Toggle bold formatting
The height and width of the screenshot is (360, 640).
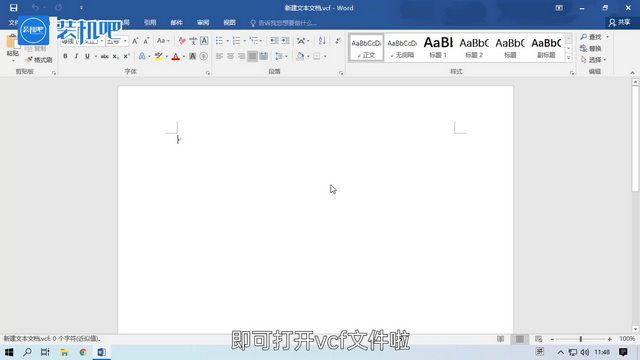pos(65,56)
